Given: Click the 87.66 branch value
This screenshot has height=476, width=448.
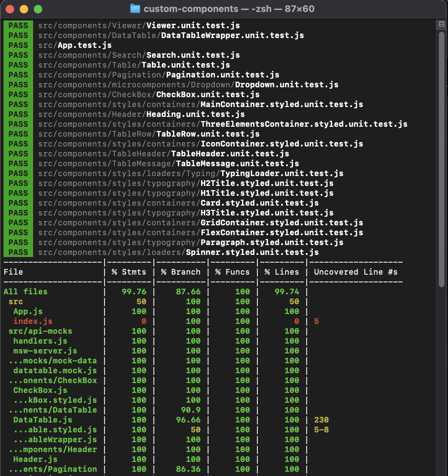Looking at the screenshot, I should click(x=188, y=292).
